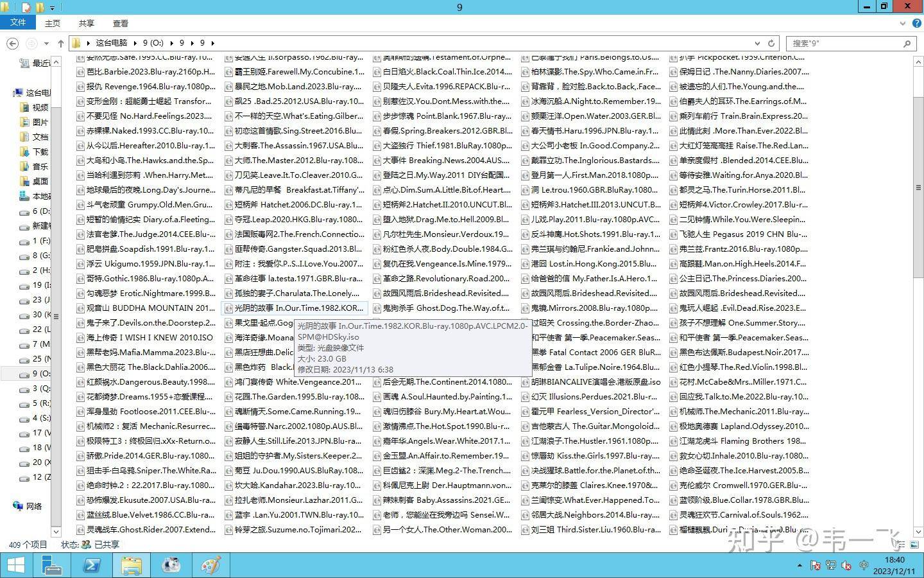Click the 网络 network icon in sidebar

click(18, 506)
